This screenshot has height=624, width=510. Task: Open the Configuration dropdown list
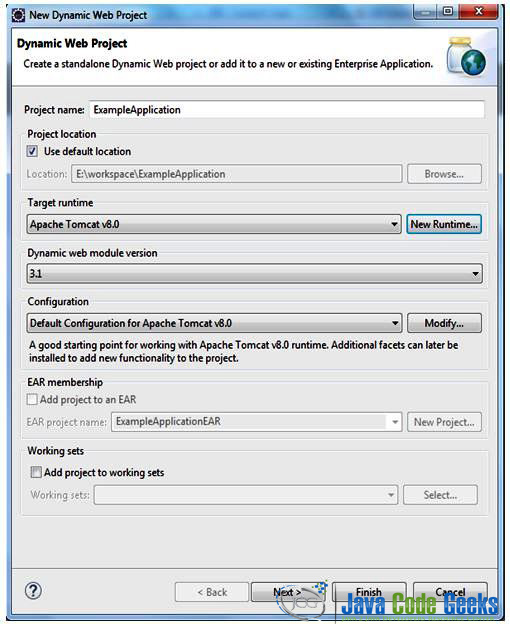(x=214, y=323)
